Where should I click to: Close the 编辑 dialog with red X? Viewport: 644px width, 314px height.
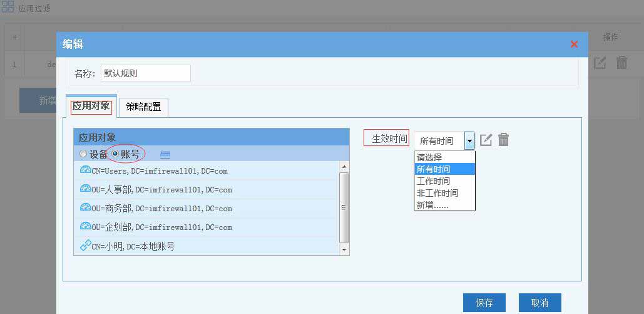coord(574,44)
